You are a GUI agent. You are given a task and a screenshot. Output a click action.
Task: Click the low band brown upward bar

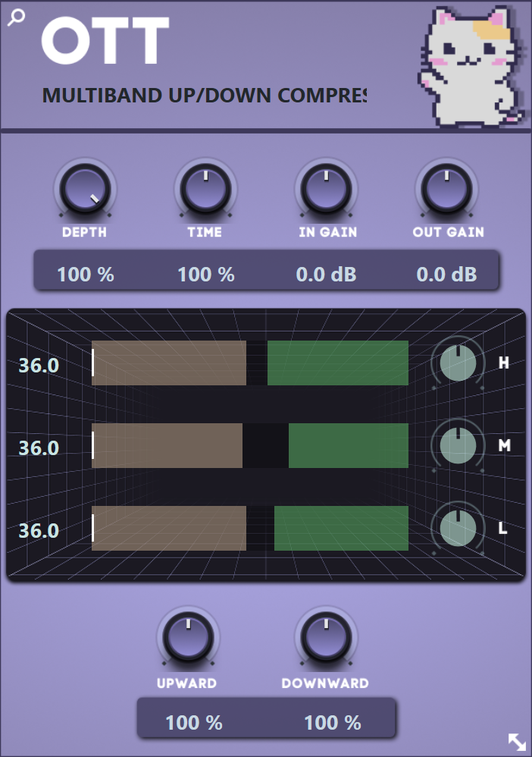pos(169,528)
